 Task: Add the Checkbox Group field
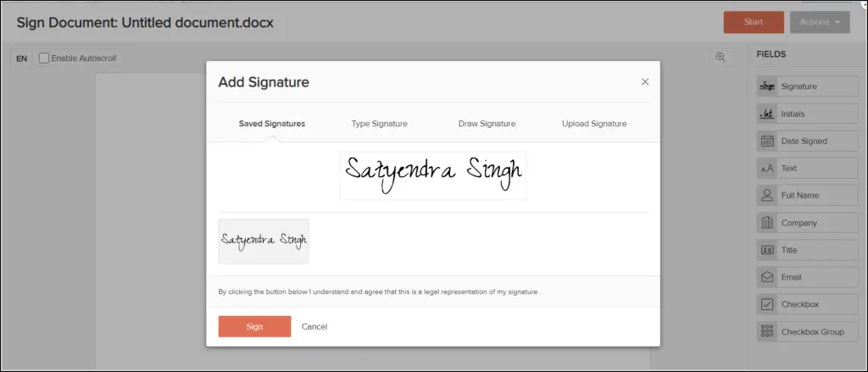pyautogui.click(x=808, y=331)
